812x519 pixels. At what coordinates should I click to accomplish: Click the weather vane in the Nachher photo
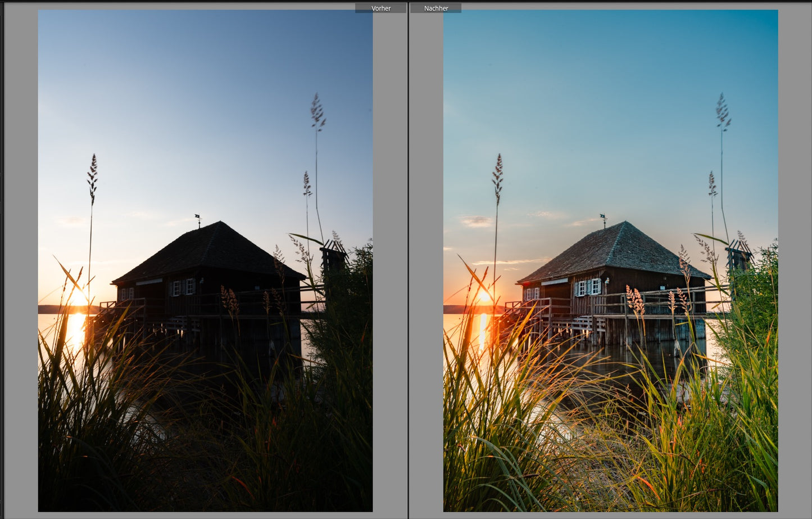tap(604, 219)
